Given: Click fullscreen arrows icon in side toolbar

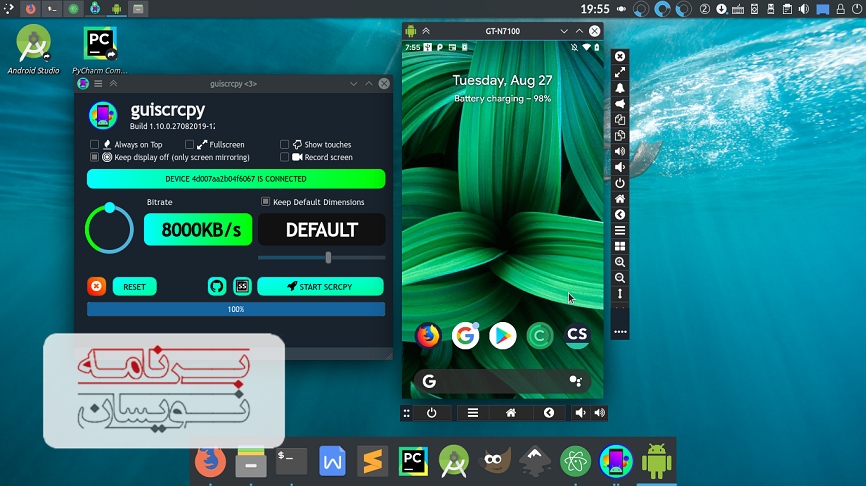Looking at the screenshot, I should tap(620, 72).
